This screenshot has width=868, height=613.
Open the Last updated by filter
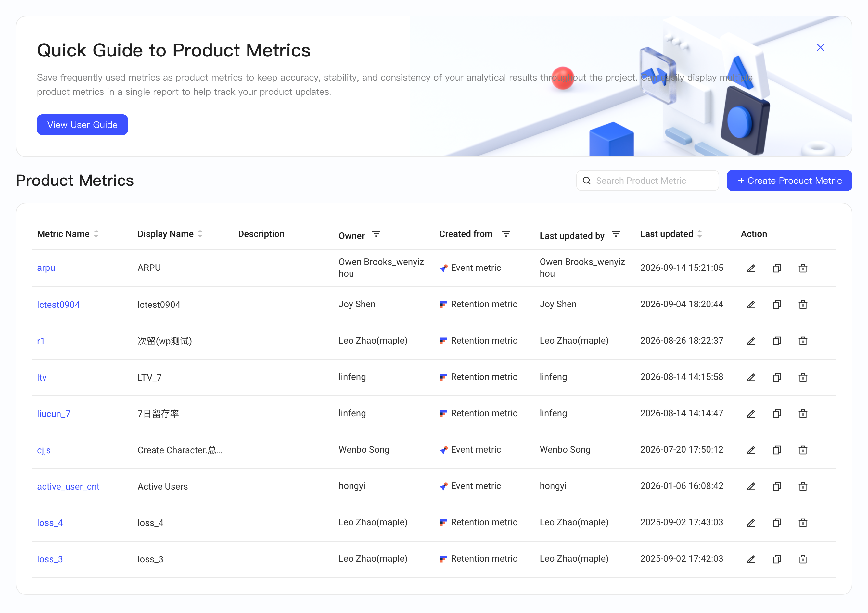click(x=616, y=234)
